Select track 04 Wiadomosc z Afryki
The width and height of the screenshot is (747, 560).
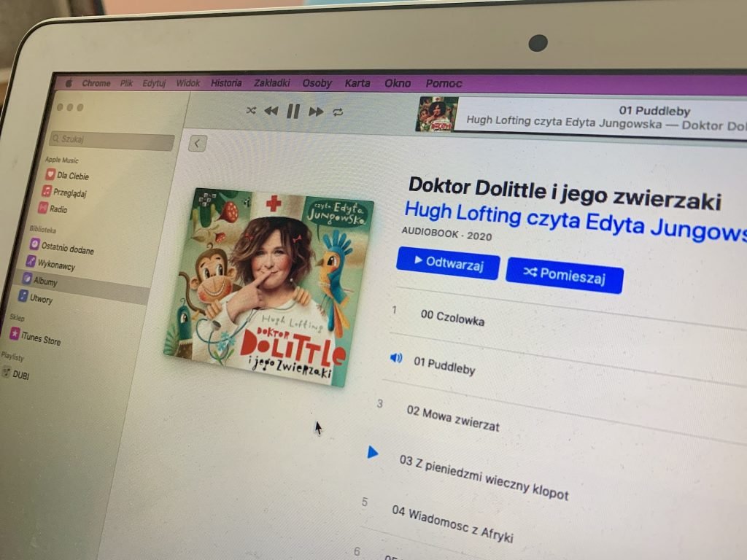coord(452,524)
